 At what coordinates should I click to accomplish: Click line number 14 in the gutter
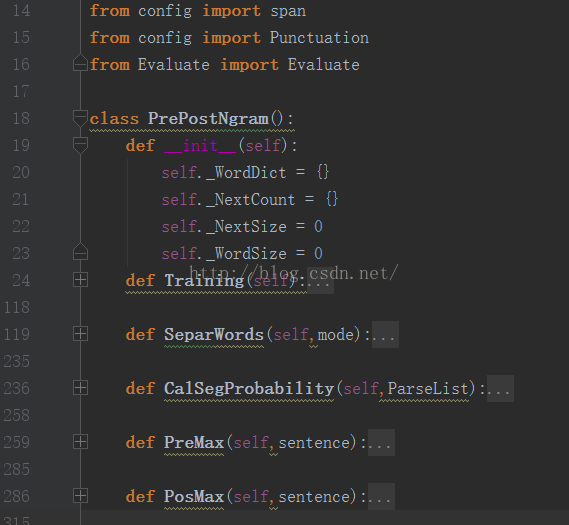(x=21, y=11)
